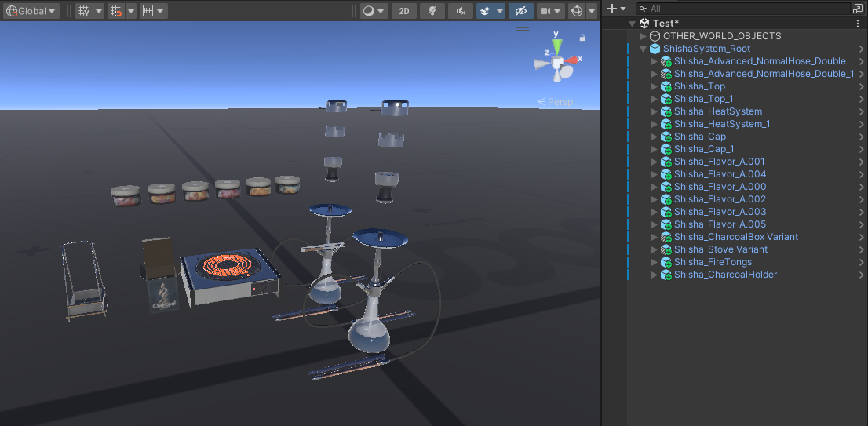Expand Shisha_Cap foldout arrow
The image size is (868, 426).
[x=655, y=137]
